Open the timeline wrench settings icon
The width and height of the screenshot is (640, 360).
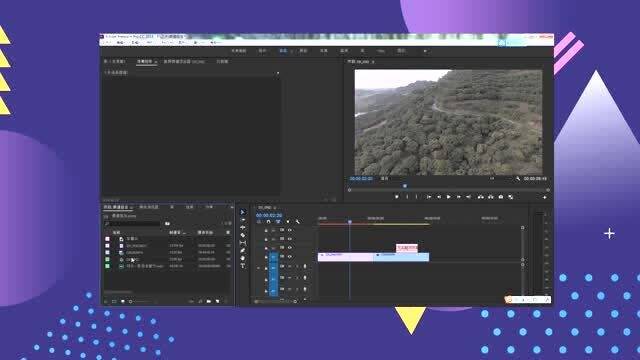tap(298, 222)
